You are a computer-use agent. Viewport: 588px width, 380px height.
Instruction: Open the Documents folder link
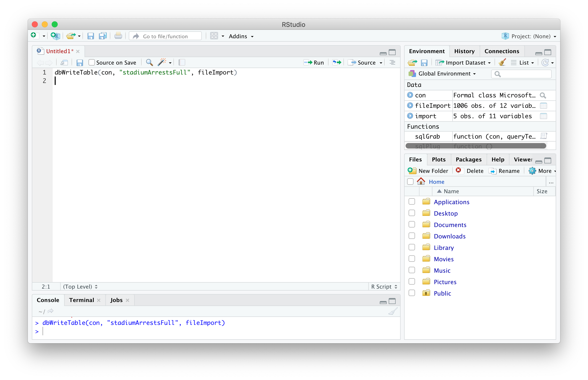[x=450, y=225]
